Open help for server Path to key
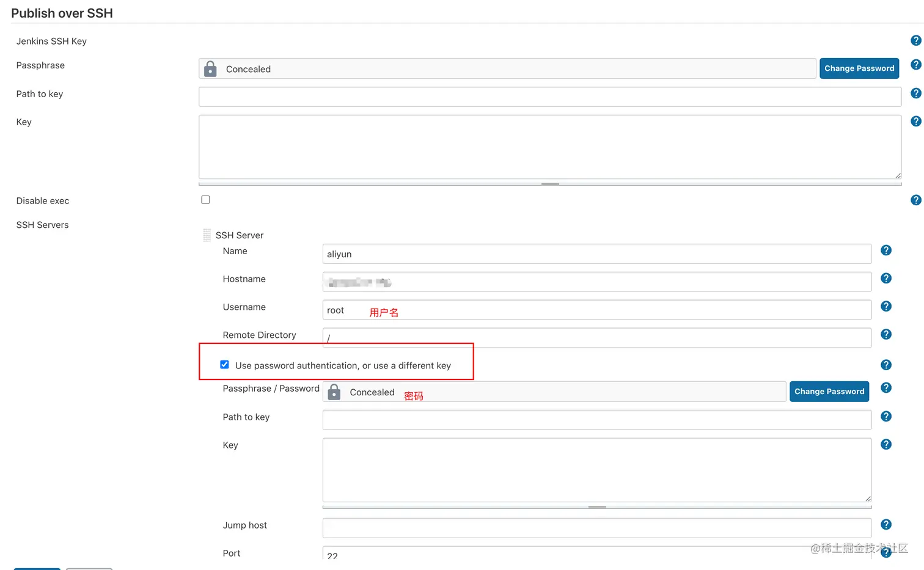 tap(886, 416)
